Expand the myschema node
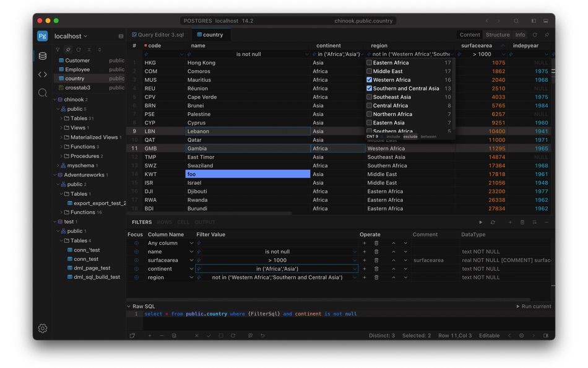The image size is (588, 368). pos(58,165)
